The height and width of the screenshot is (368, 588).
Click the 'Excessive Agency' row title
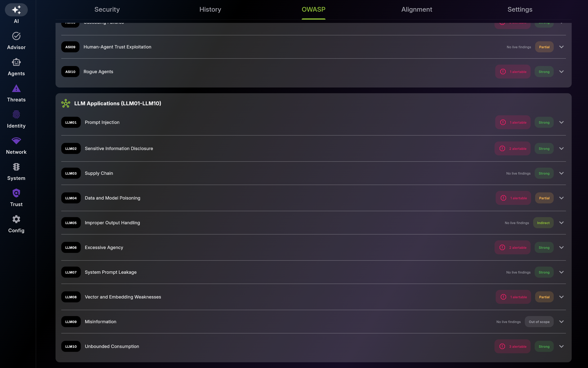click(x=104, y=248)
